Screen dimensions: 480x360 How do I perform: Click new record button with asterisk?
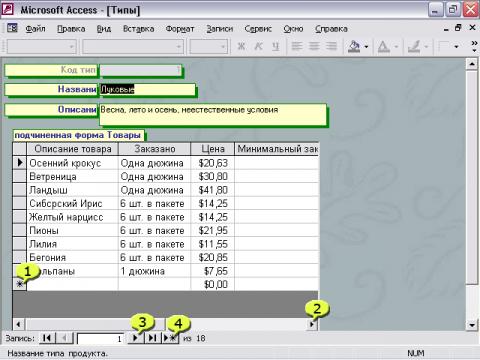(170, 338)
